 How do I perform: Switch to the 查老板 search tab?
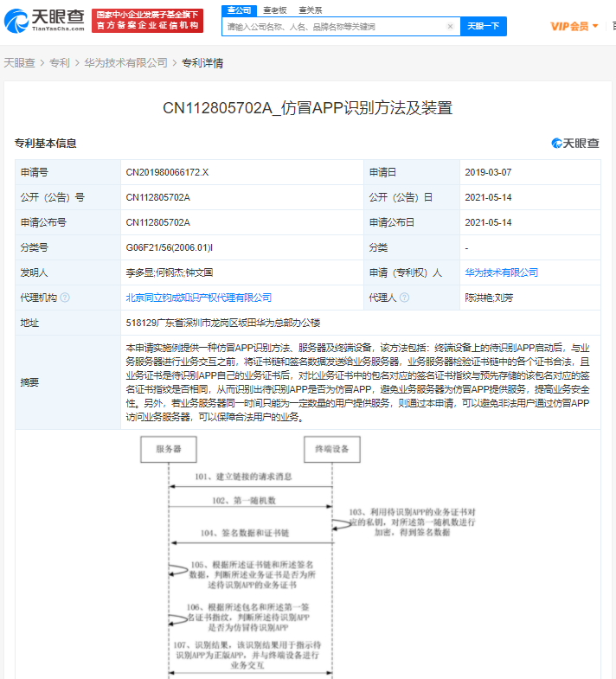(x=274, y=10)
